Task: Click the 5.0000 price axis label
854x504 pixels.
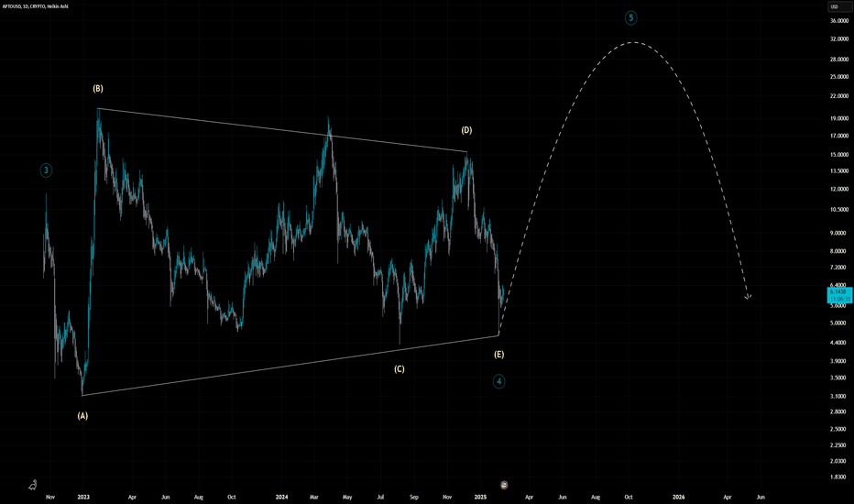Action: tap(839, 323)
